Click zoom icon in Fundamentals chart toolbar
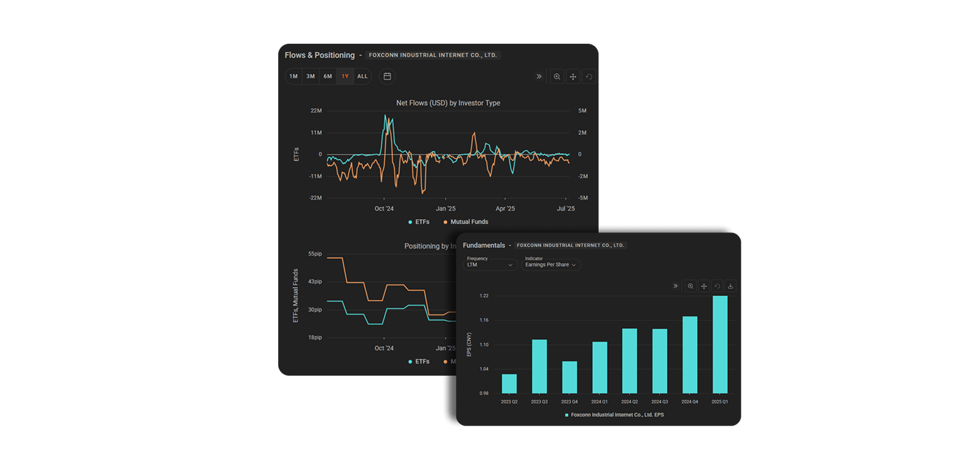Screen dimensions: 980x459 tap(690, 286)
